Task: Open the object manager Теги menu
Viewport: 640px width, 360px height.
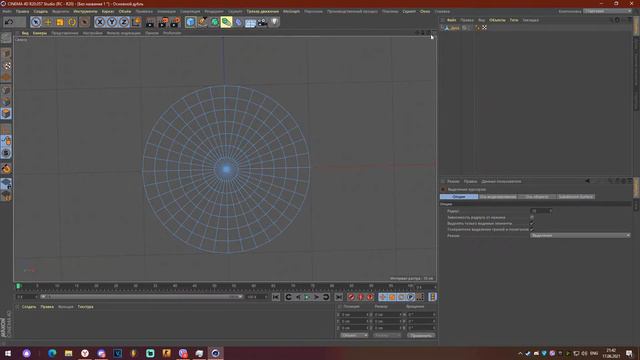Action: pyautogui.click(x=514, y=20)
